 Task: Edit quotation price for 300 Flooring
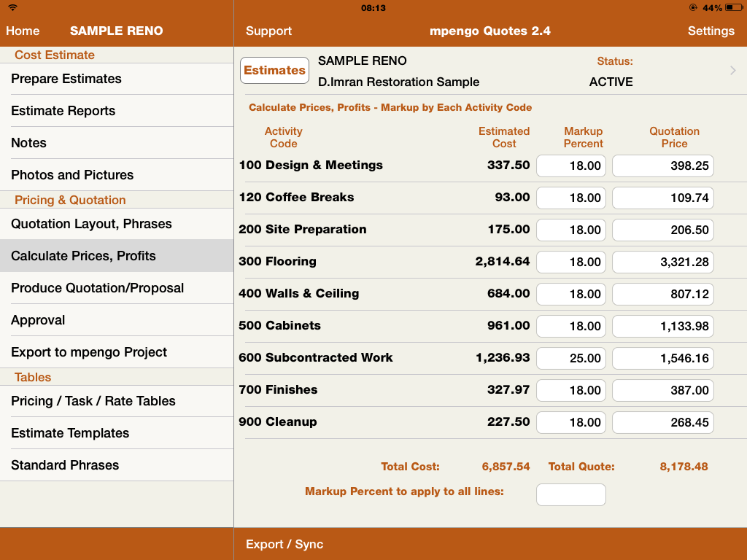pyautogui.click(x=662, y=262)
